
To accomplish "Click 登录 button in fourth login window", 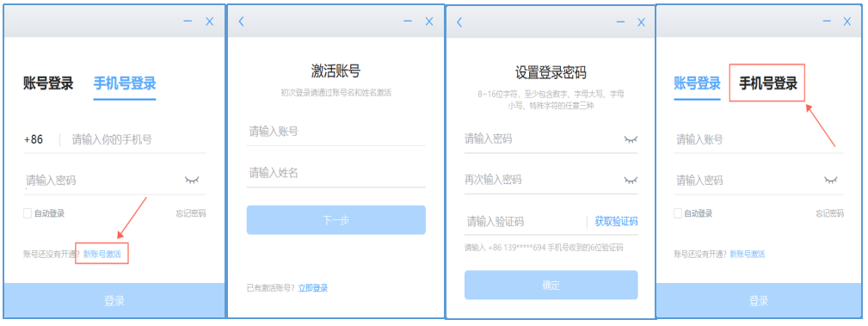I will (759, 301).
